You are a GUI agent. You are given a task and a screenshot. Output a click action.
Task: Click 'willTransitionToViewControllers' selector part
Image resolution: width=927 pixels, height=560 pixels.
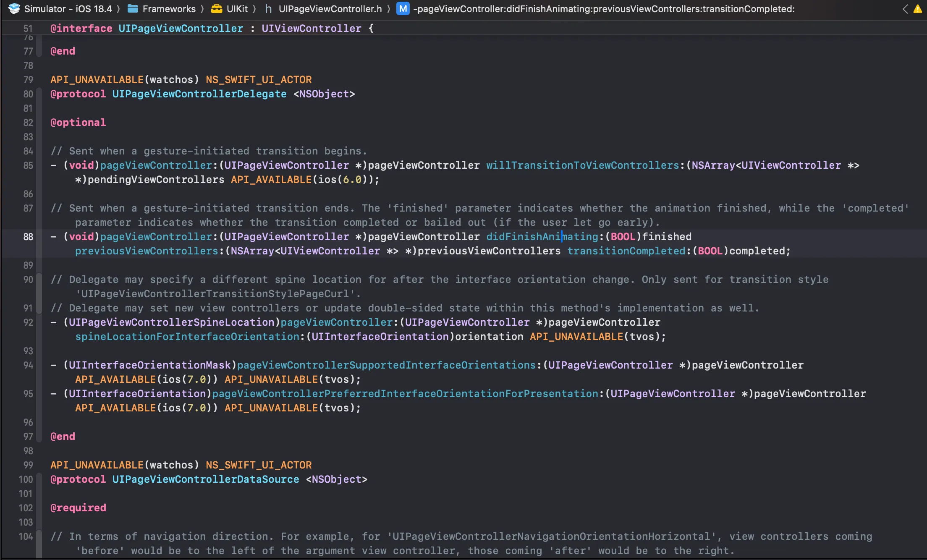click(582, 165)
